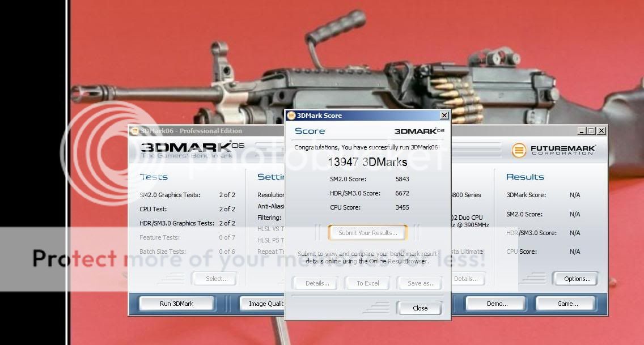Click the orange Futuremark emblem beside 'FUTUREMARK'
Viewport: 644px width, 345px height.
(x=519, y=151)
